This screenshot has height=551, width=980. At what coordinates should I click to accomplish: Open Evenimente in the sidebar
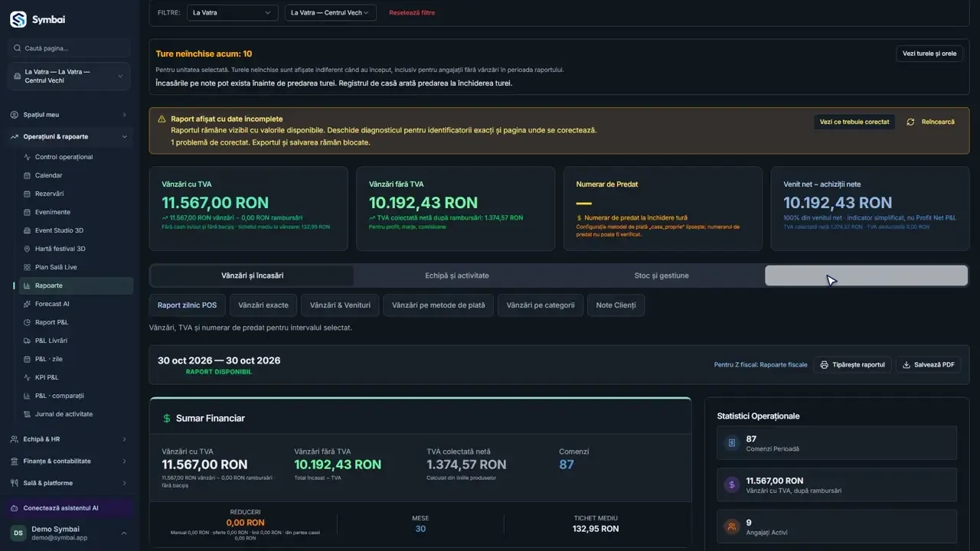tap(75, 212)
